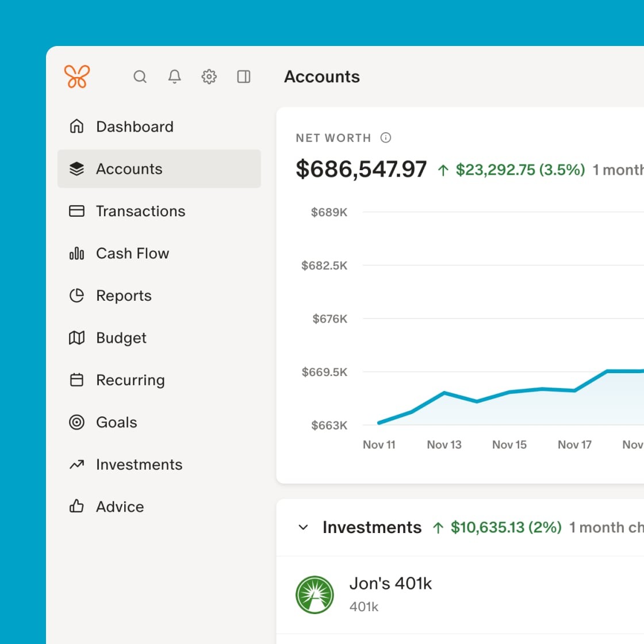Click the Cash Flow bar-chart icon
The height and width of the screenshot is (644, 644).
[x=76, y=253]
